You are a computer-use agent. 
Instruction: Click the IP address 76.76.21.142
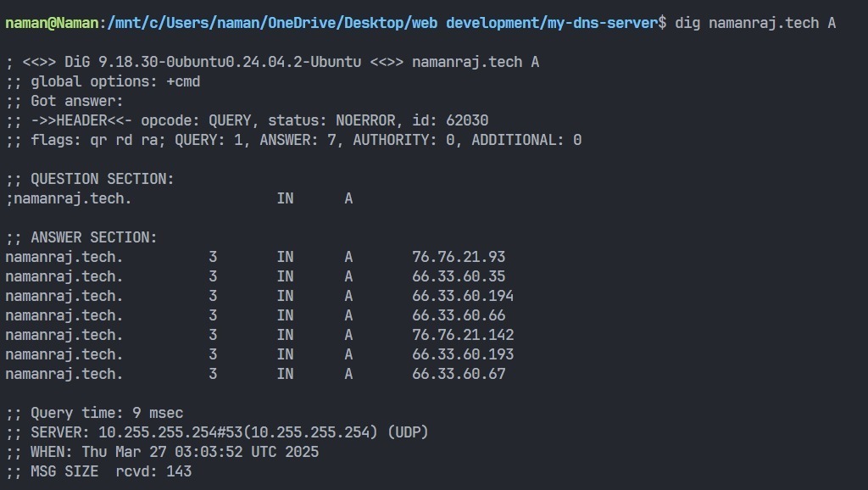[463, 335]
